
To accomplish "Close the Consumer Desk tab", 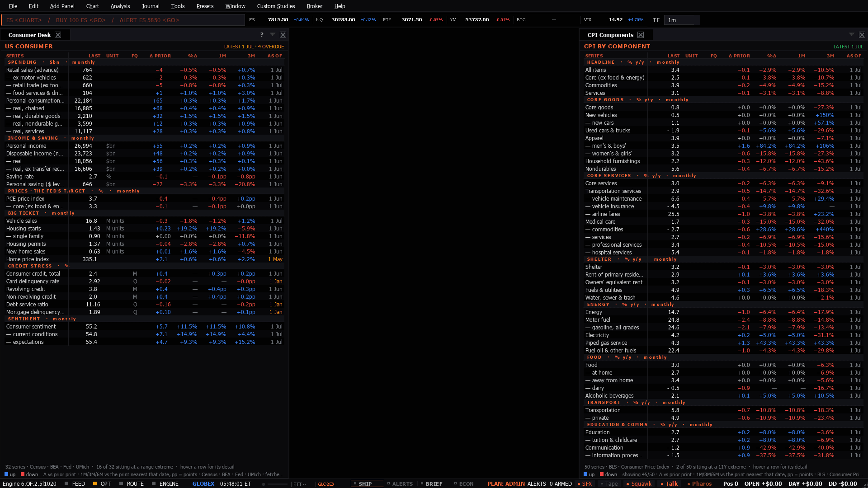I will [58, 35].
